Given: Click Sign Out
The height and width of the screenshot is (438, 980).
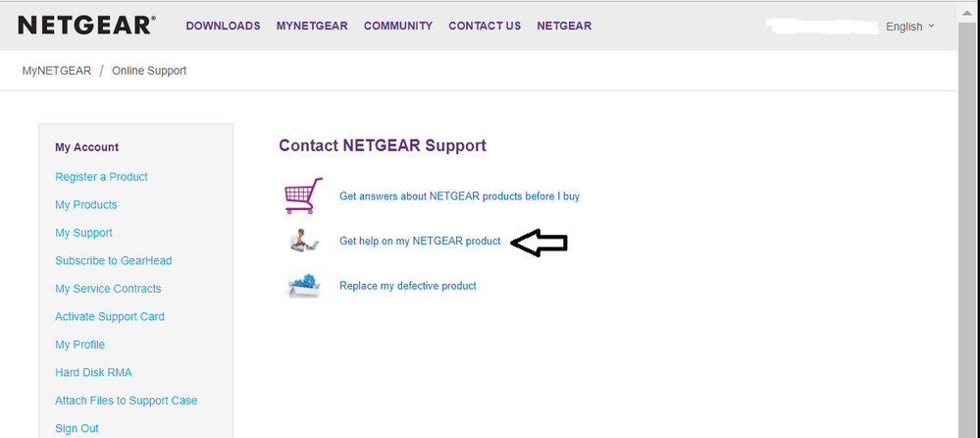Looking at the screenshot, I should pos(77,428).
